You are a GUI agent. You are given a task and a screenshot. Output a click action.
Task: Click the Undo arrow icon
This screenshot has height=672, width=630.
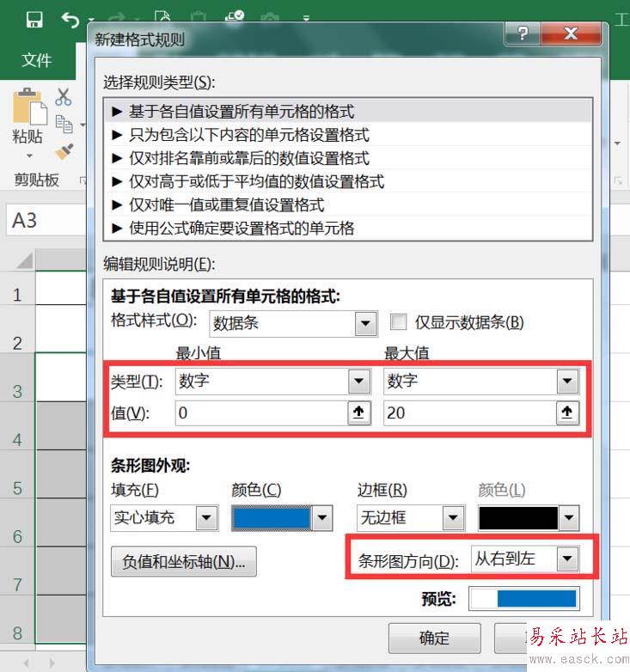coord(70,20)
